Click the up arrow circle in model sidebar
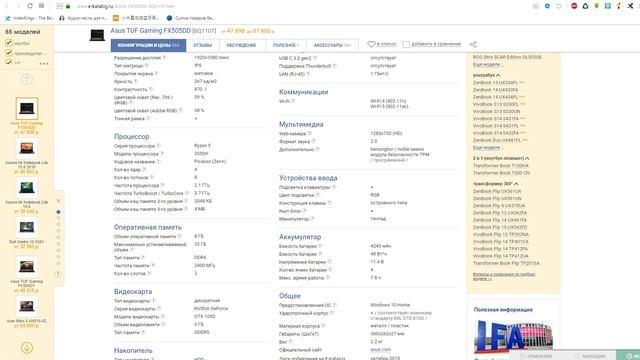The width and height of the screenshot is (640, 360). (x=27, y=79)
